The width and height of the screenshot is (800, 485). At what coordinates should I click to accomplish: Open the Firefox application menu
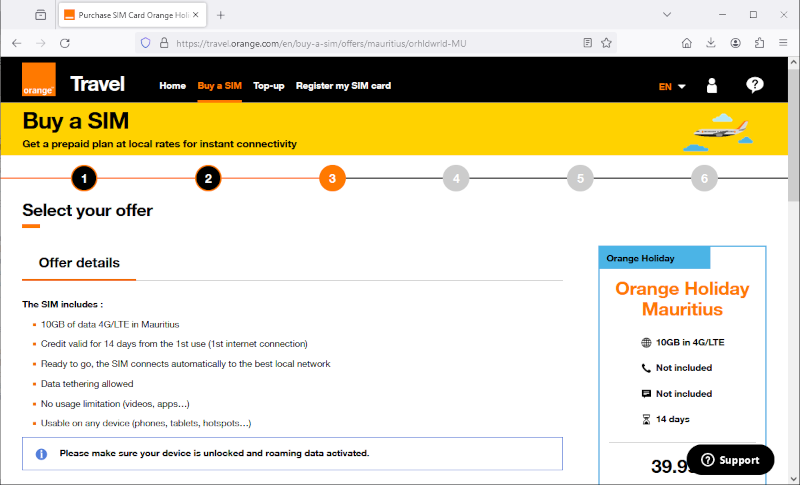tap(783, 43)
